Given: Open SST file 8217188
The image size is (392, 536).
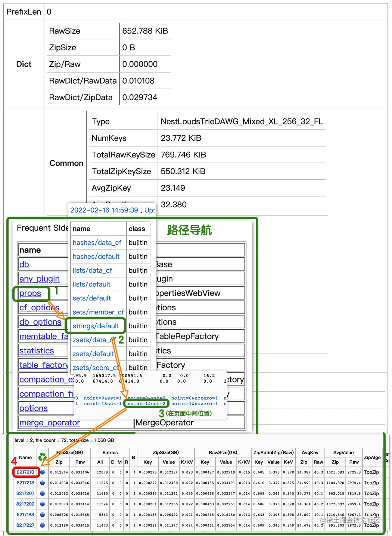Looking at the screenshot, I should (25, 515).
